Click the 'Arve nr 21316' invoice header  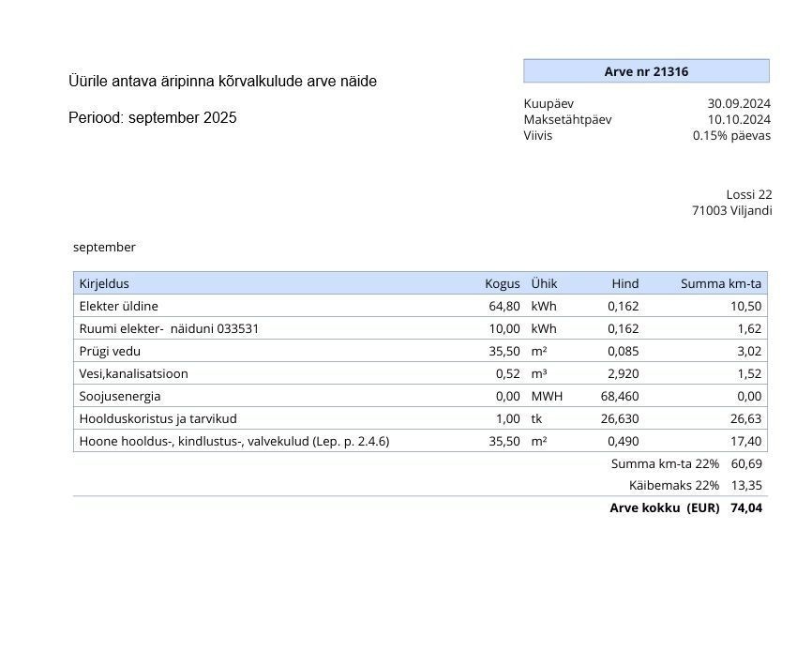(646, 71)
